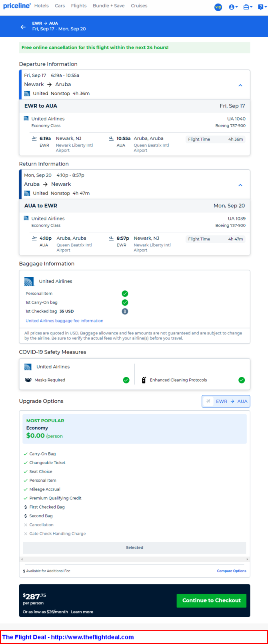Screen dimensions: 268x644
Task: Go to Bundle + Save section
Action: click(108, 6)
